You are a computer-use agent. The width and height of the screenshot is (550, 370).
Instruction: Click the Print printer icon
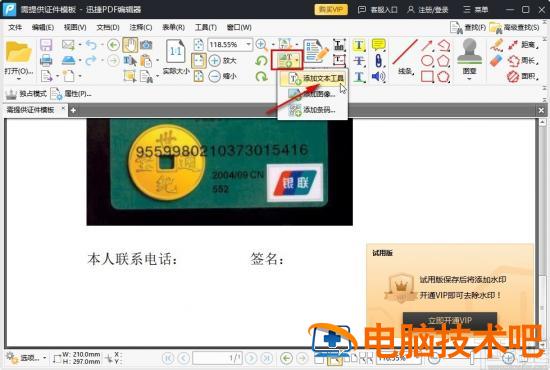46,60
